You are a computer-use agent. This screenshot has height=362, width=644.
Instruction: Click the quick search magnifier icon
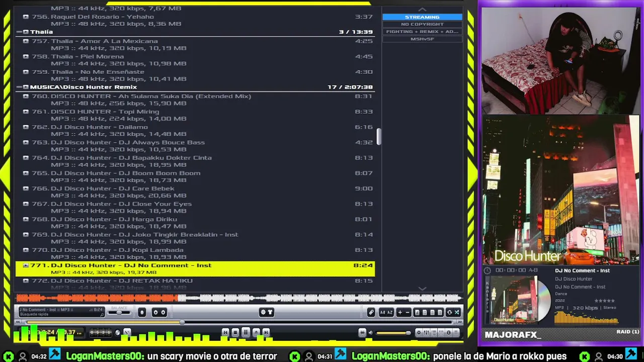[102, 315]
